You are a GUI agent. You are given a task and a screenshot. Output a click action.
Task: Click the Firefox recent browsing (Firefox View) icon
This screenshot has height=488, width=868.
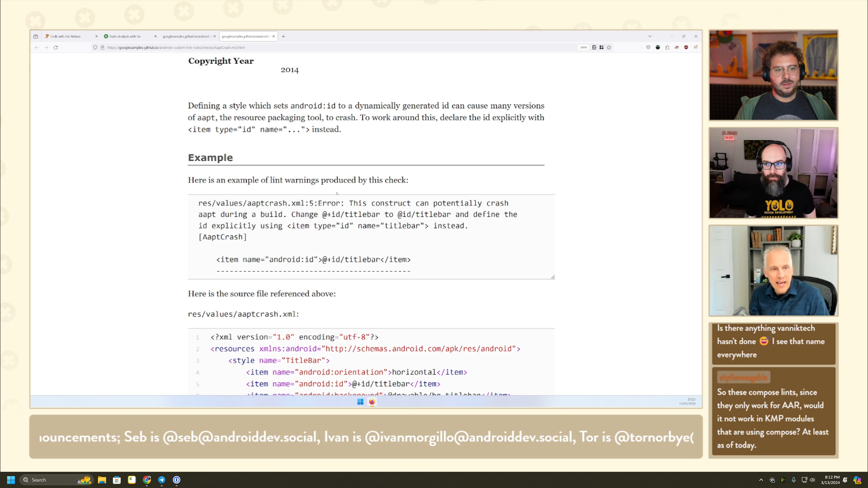36,36
